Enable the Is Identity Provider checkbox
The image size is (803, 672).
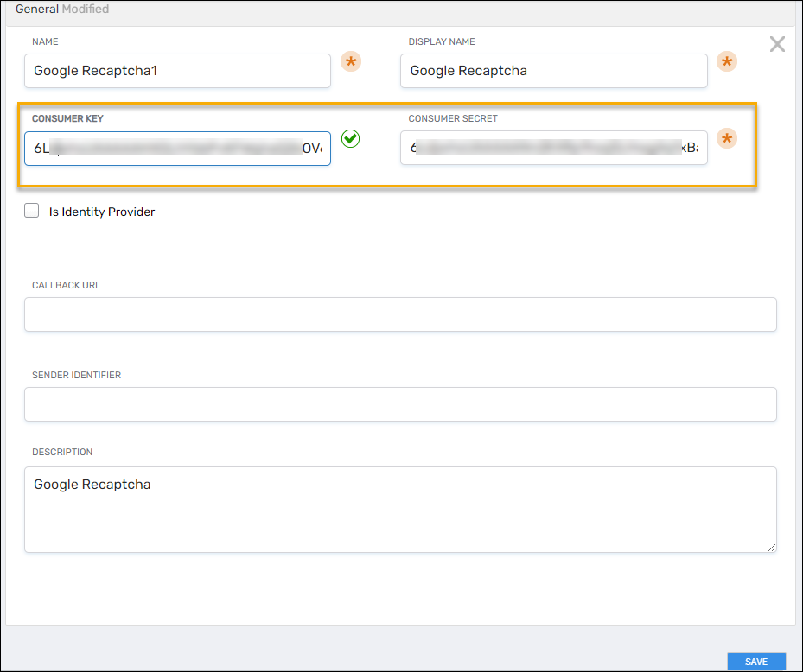(x=32, y=211)
